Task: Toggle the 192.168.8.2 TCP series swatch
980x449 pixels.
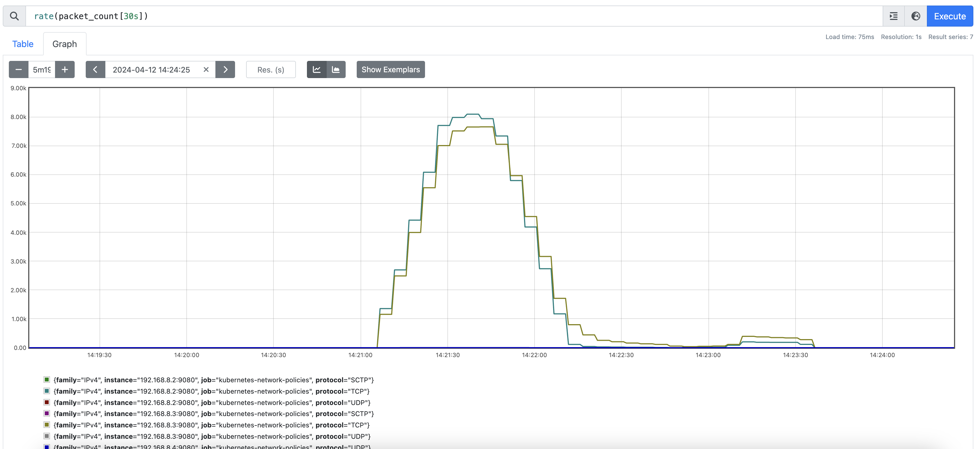Action: pos(47,391)
